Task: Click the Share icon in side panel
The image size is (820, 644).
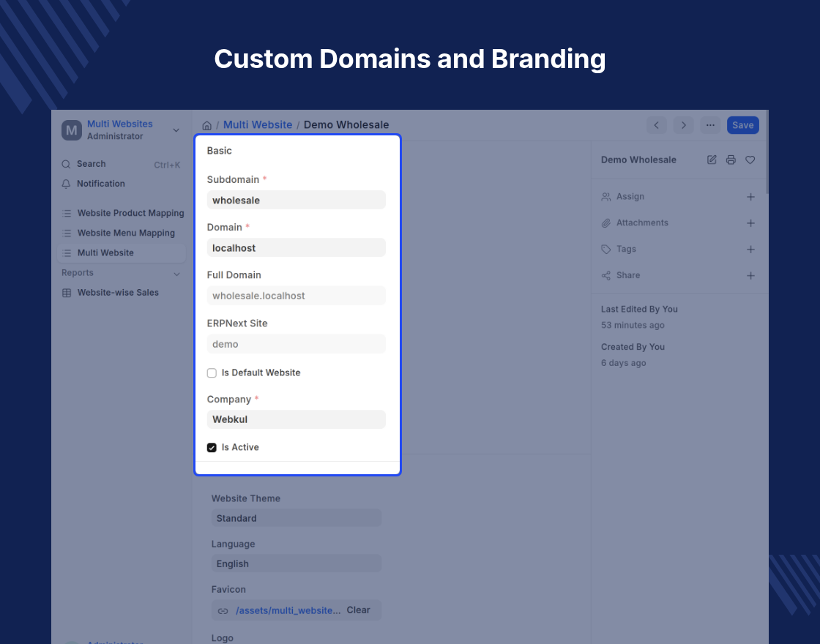Action: pyautogui.click(x=605, y=275)
